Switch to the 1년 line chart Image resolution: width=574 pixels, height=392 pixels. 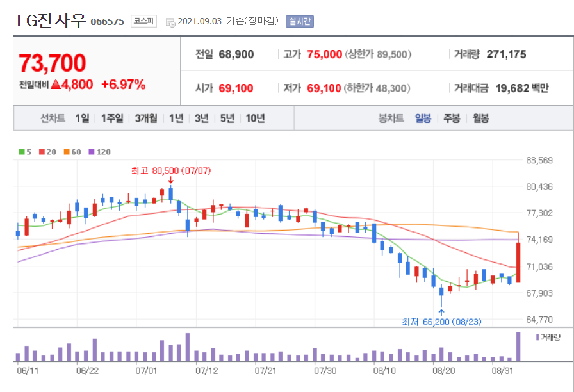pyautogui.click(x=176, y=118)
